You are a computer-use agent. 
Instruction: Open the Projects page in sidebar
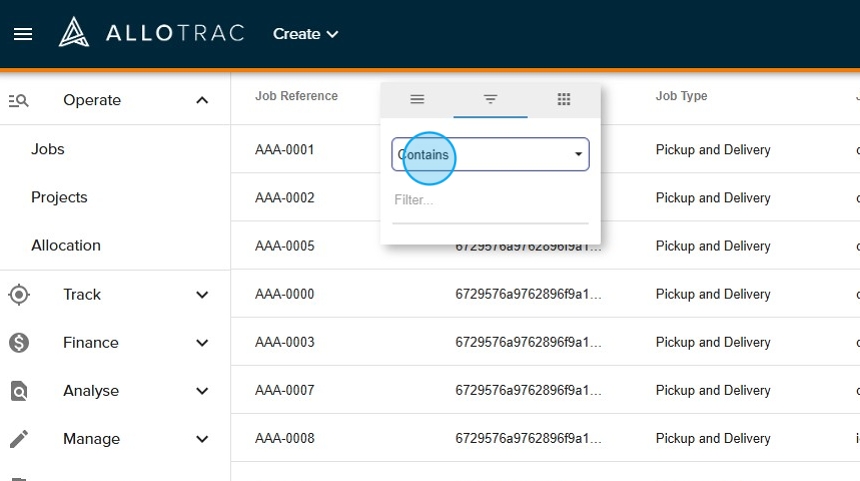point(59,197)
